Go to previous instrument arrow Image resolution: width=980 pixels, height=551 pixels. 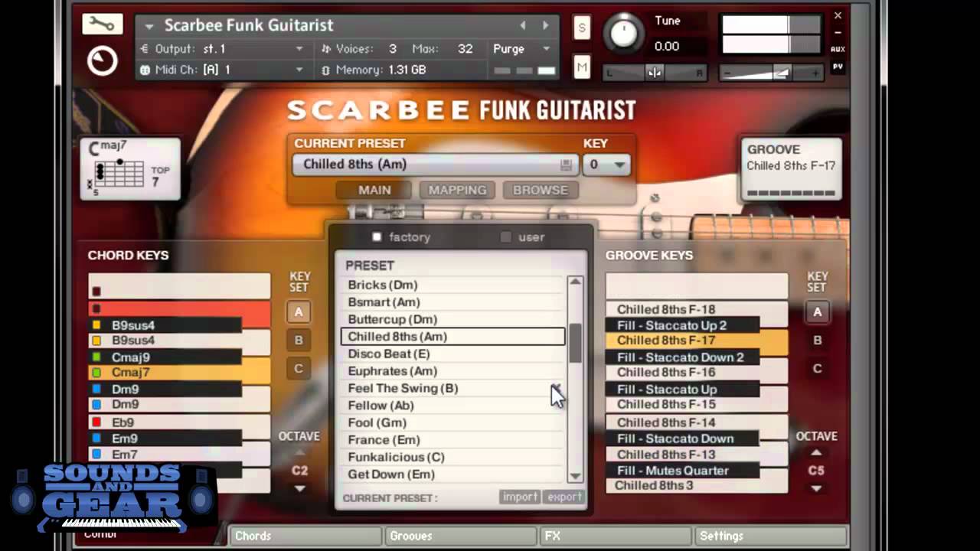click(523, 25)
